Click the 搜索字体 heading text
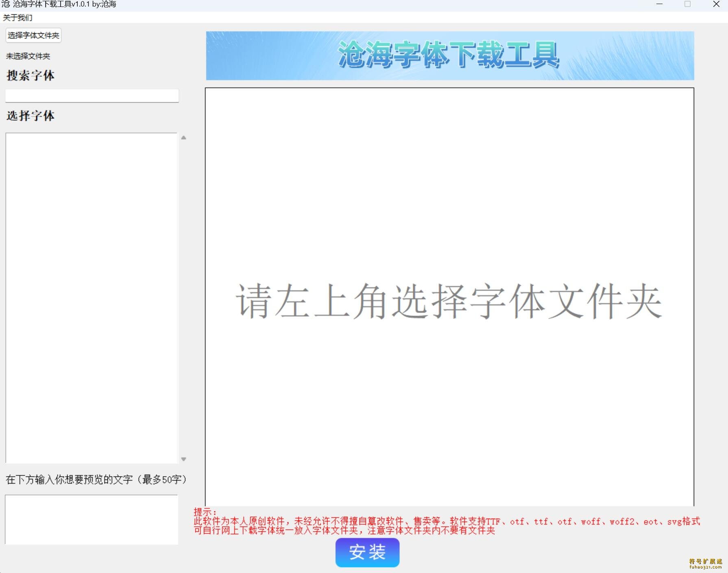Image resolution: width=728 pixels, height=573 pixels. point(31,75)
